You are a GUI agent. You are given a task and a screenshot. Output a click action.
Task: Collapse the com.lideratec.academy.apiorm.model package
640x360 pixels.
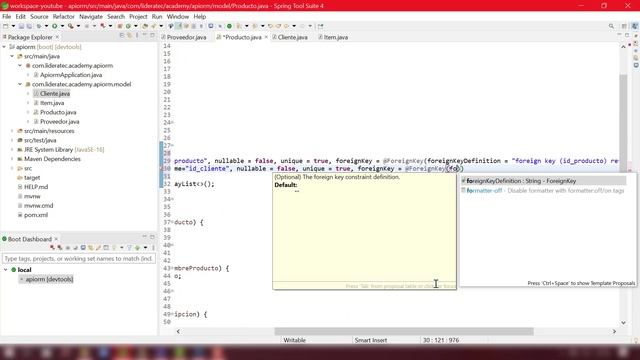click(x=20, y=84)
